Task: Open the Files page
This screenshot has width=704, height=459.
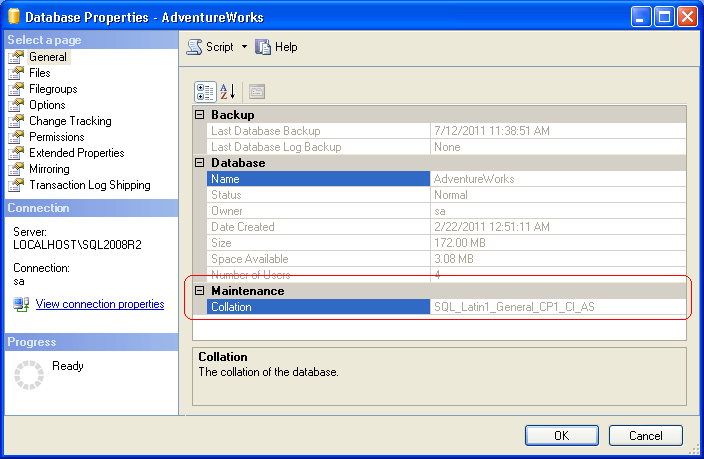Action: pyautogui.click(x=40, y=73)
